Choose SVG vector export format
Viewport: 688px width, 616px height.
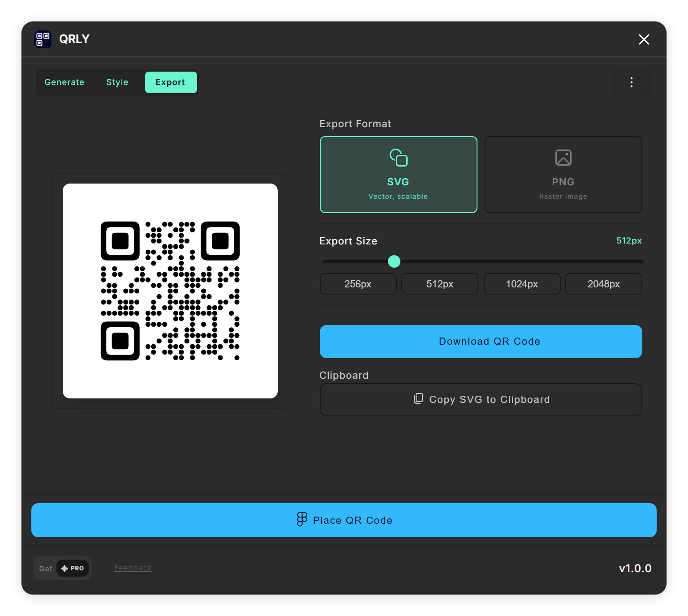[399, 175]
